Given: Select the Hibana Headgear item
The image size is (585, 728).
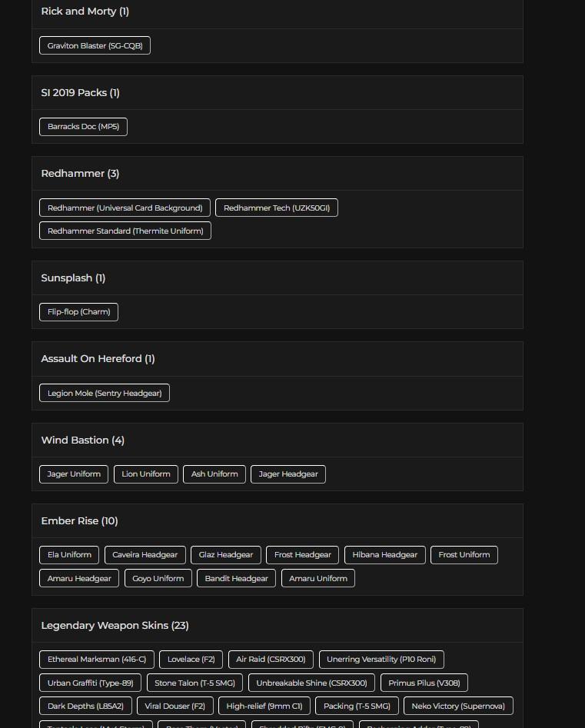Looking at the screenshot, I should tap(384, 555).
